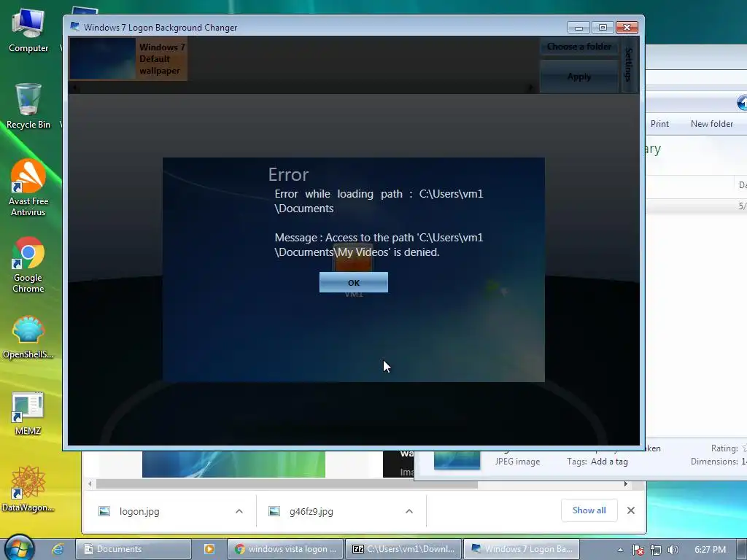Click green wallpaper image in Chrome page
The image size is (747, 560).
[233, 464]
